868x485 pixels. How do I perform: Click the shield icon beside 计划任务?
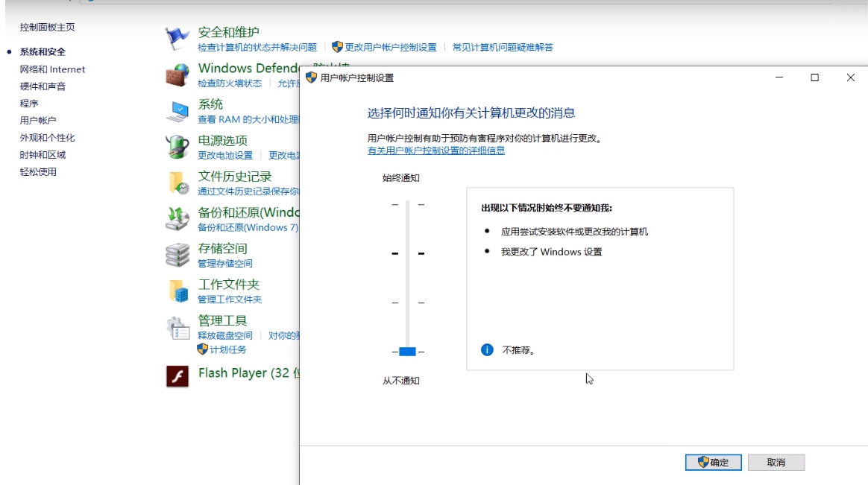coord(202,349)
